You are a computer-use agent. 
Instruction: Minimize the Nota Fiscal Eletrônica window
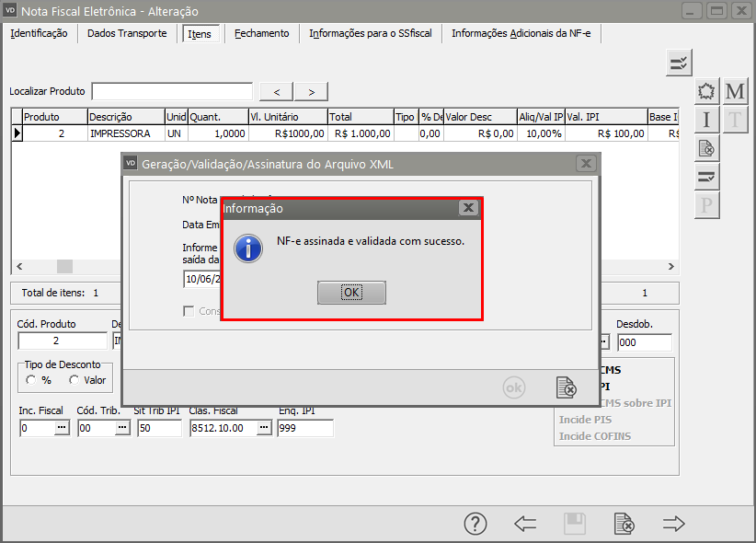[692, 11]
